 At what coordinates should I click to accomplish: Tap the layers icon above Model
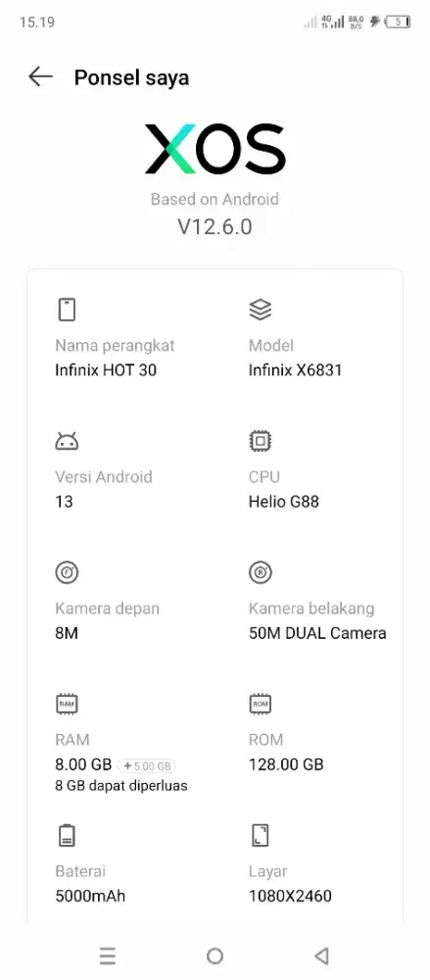pyautogui.click(x=260, y=310)
